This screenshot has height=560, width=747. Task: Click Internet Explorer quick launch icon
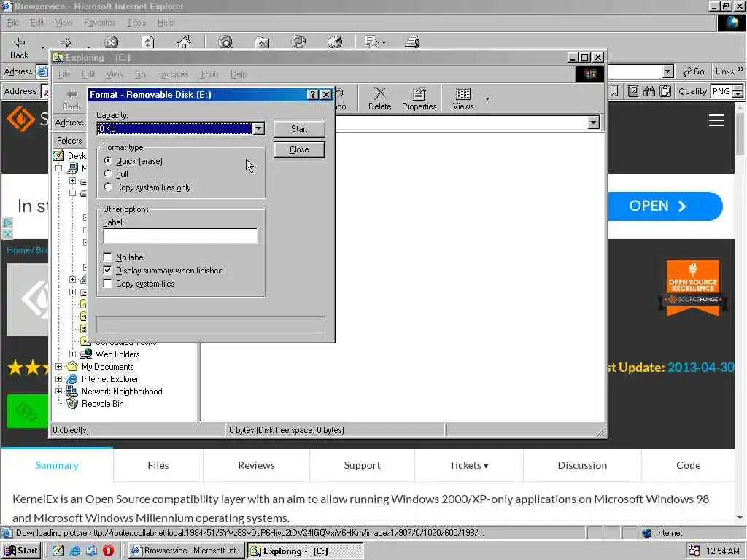tap(75, 551)
